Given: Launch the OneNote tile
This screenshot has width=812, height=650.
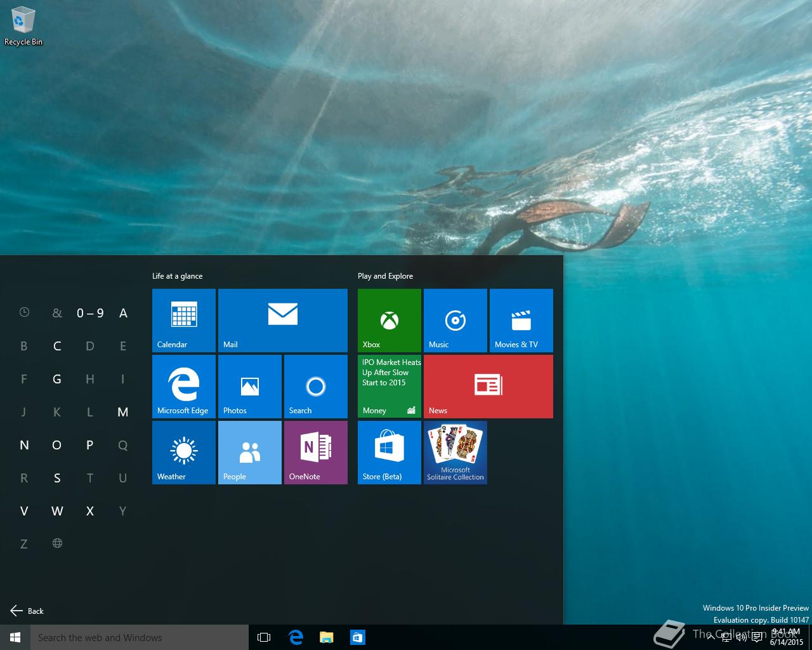Looking at the screenshot, I should click(316, 453).
